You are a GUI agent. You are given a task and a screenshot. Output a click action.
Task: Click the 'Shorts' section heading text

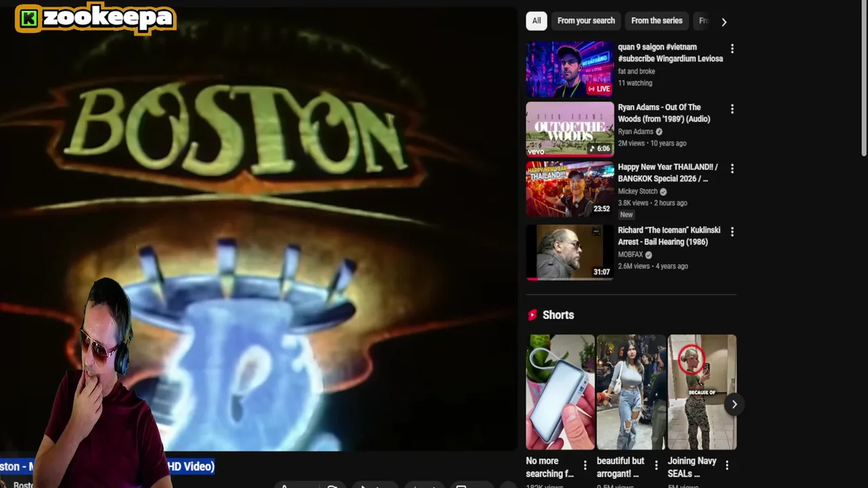coord(558,315)
